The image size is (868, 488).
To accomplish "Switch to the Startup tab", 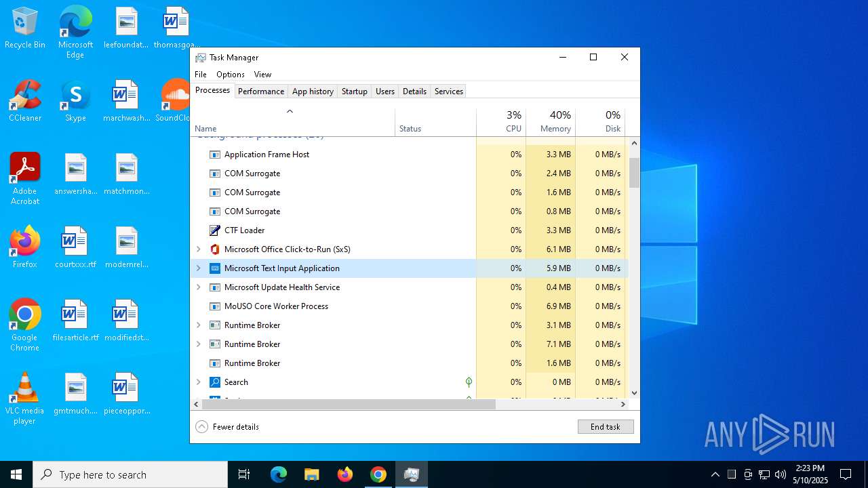I will coord(355,91).
